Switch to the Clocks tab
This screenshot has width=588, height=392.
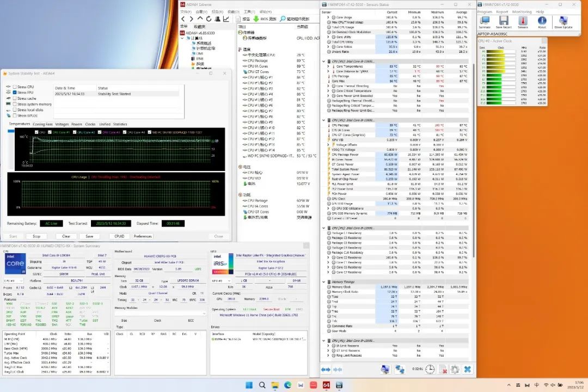pyautogui.click(x=90, y=124)
